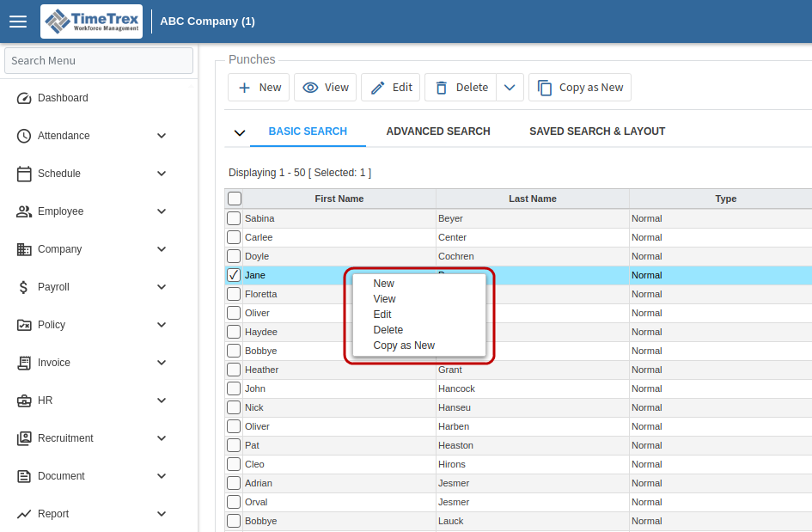The width and height of the screenshot is (812, 532).
Task: Click the Recruitment menu label
Action: 65,438
